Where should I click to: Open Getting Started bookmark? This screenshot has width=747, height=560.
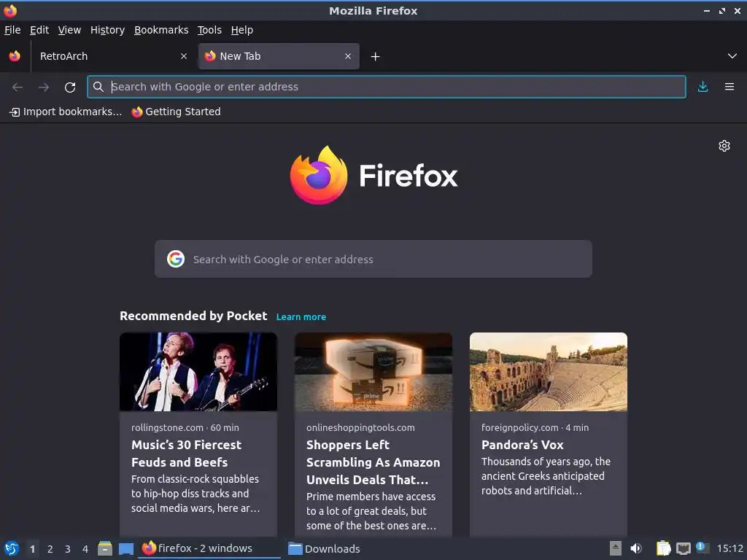click(177, 112)
